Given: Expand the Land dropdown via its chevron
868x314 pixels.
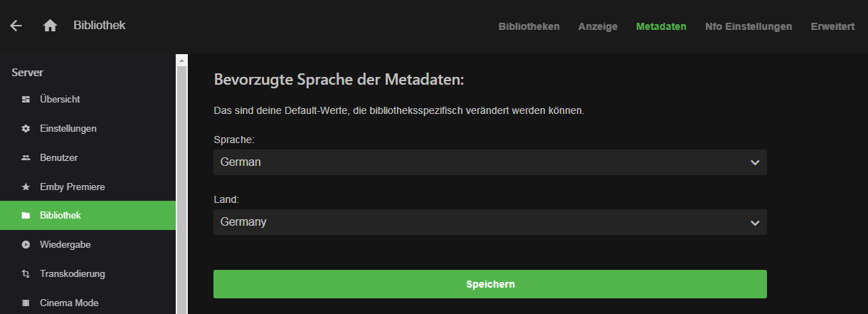Looking at the screenshot, I should pyautogui.click(x=755, y=223).
